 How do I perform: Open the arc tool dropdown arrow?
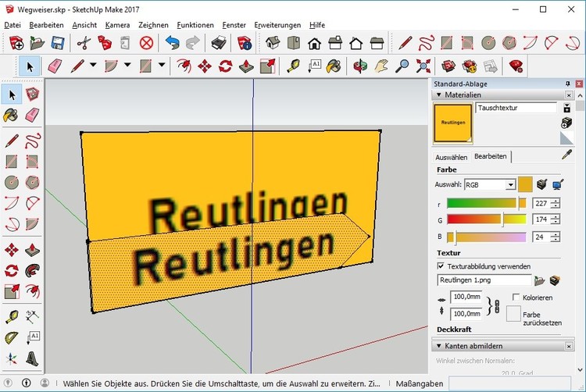(127, 65)
